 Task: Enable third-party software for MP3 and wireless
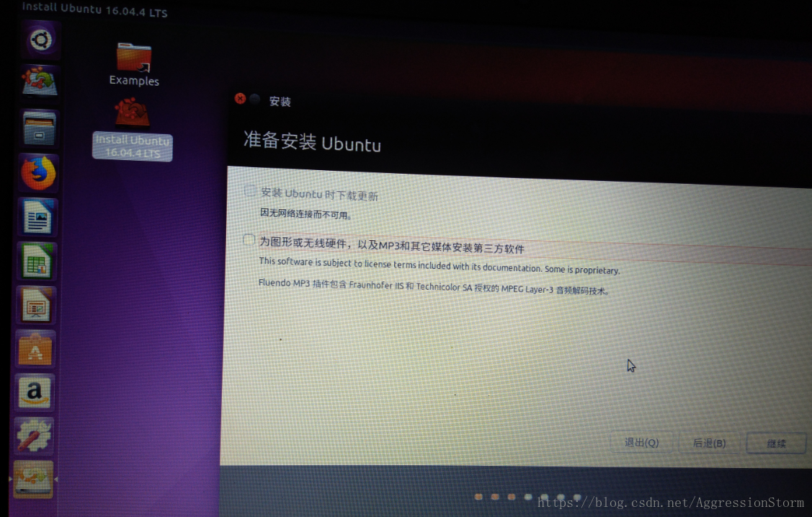point(249,239)
